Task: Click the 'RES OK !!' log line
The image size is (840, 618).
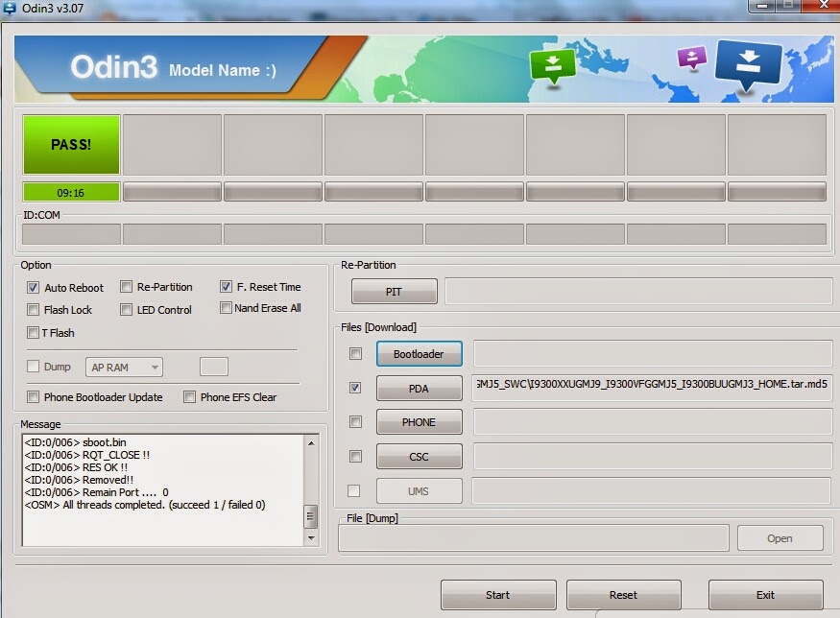Action: [x=76, y=467]
